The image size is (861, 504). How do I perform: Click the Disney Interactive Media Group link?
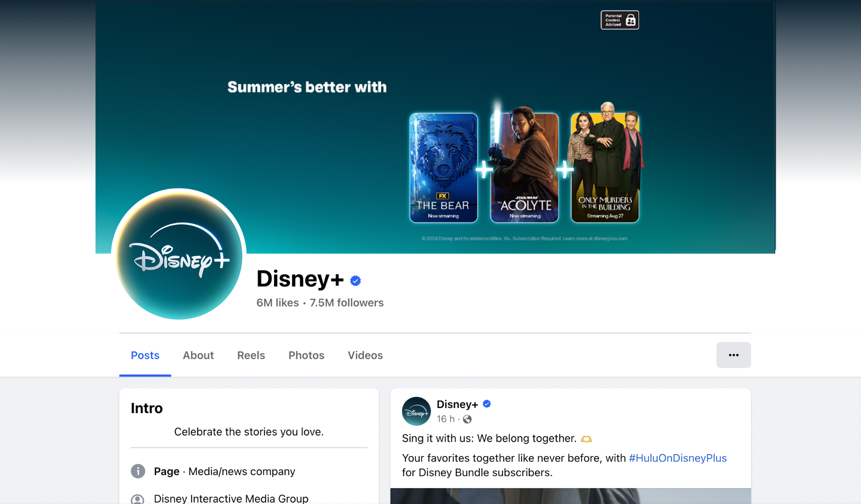point(231,498)
